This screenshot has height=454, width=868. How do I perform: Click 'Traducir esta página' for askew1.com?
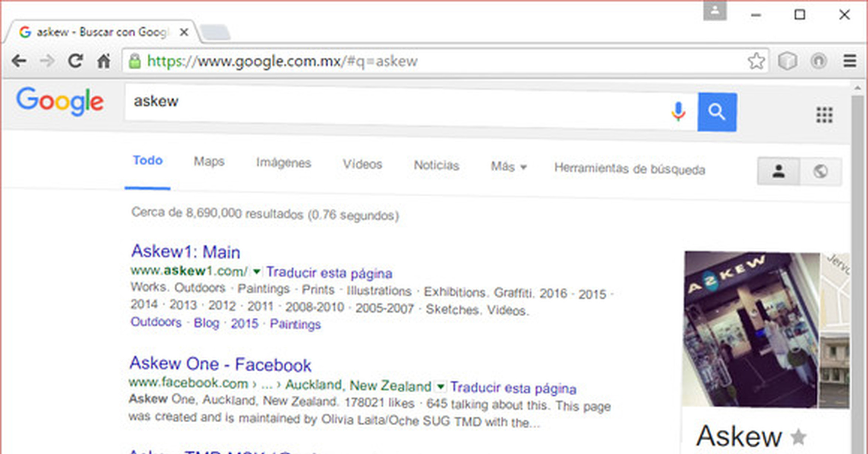[x=329, y=273]
